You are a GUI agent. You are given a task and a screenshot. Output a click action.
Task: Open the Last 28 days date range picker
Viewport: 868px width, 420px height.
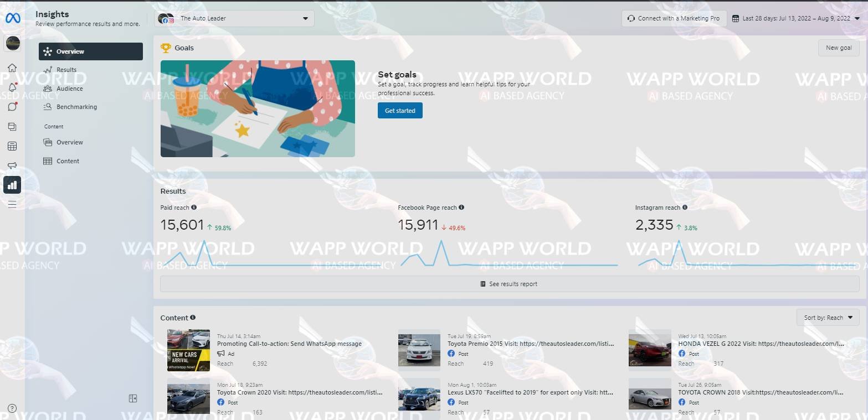pyautogui.click(x=795, y=18)
